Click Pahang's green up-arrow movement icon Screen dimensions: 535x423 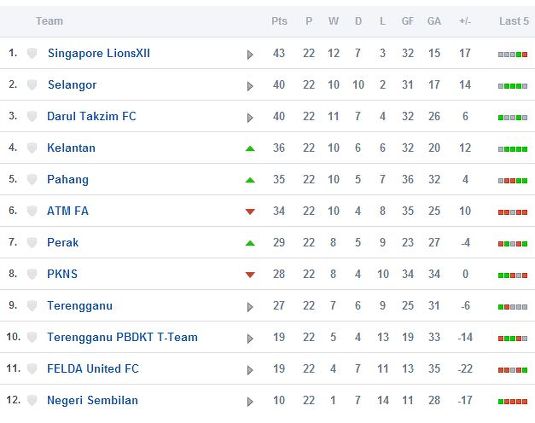[250, 180]
